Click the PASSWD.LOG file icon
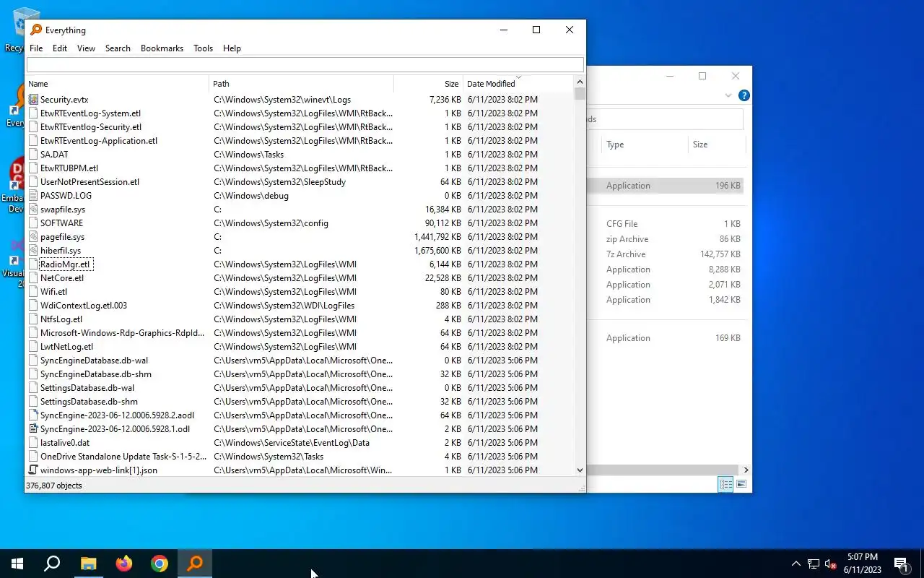The height and width of the screenshot is (578, 924). (33, 196)
